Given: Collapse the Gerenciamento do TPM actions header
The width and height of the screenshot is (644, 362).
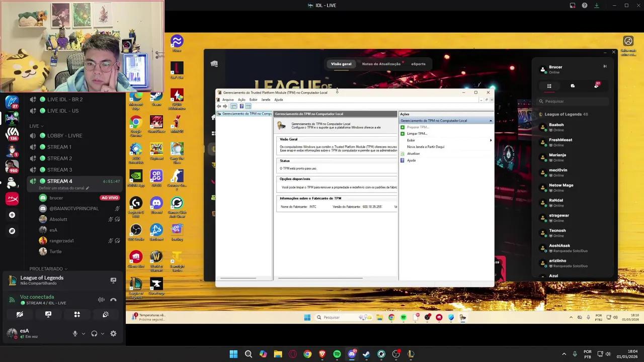Looking at the screenshot, I should tap(491, 121).
